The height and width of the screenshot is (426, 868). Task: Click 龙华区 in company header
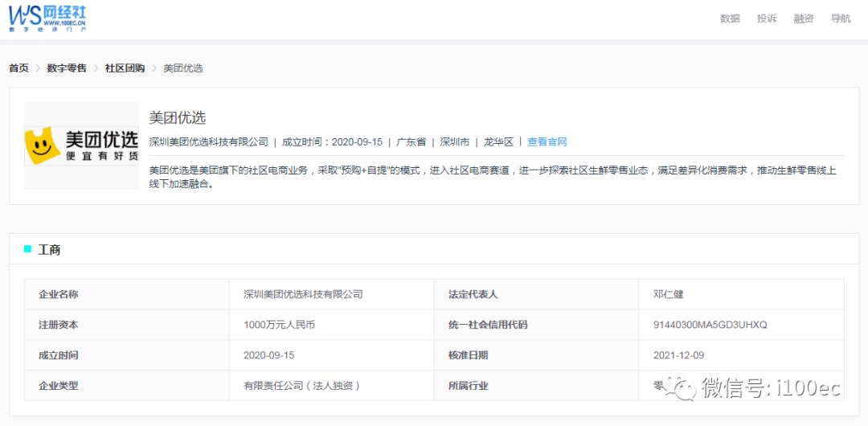pyautogui.click(x=499, y=141)
